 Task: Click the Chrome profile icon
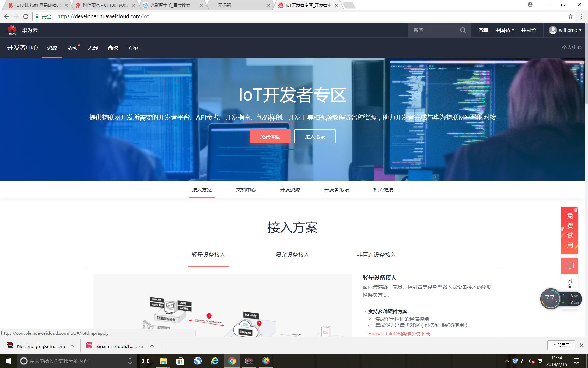point(530,5)
